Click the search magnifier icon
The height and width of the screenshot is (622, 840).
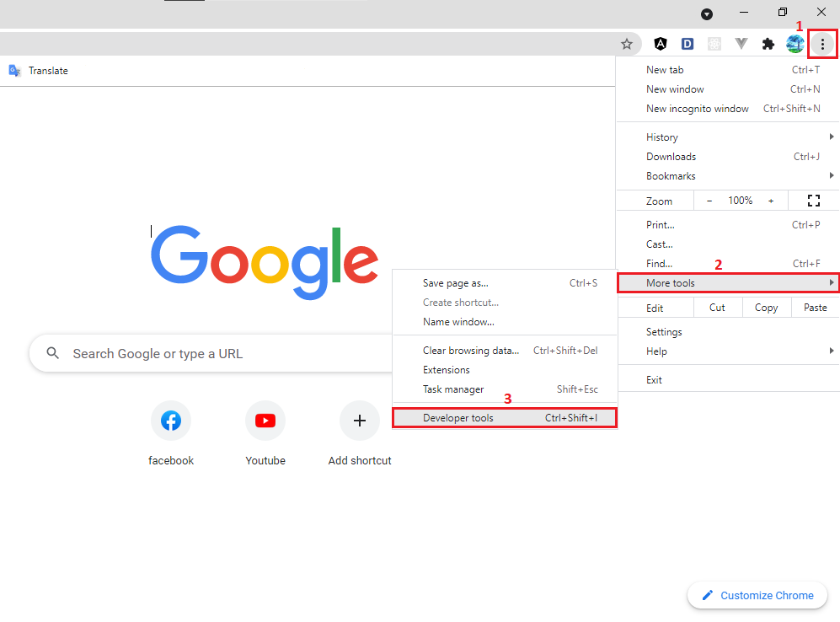(52, 353)
